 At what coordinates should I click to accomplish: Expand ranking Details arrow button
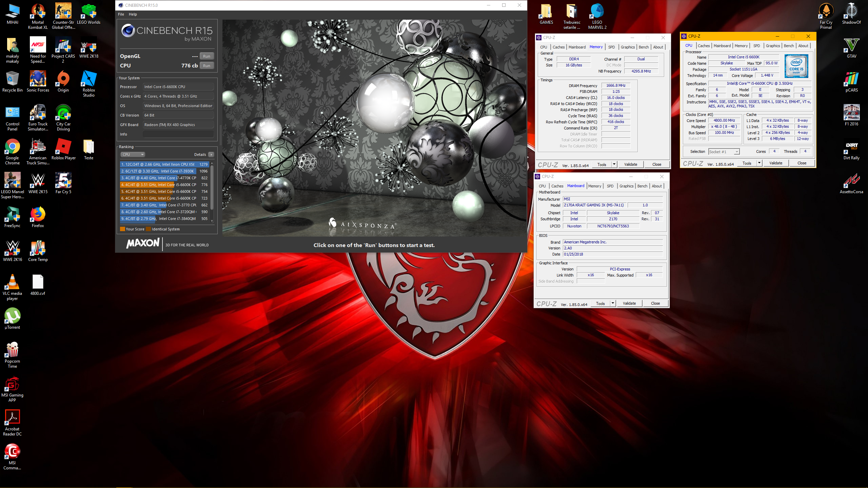pyautogui.click(x=211, y=155)
